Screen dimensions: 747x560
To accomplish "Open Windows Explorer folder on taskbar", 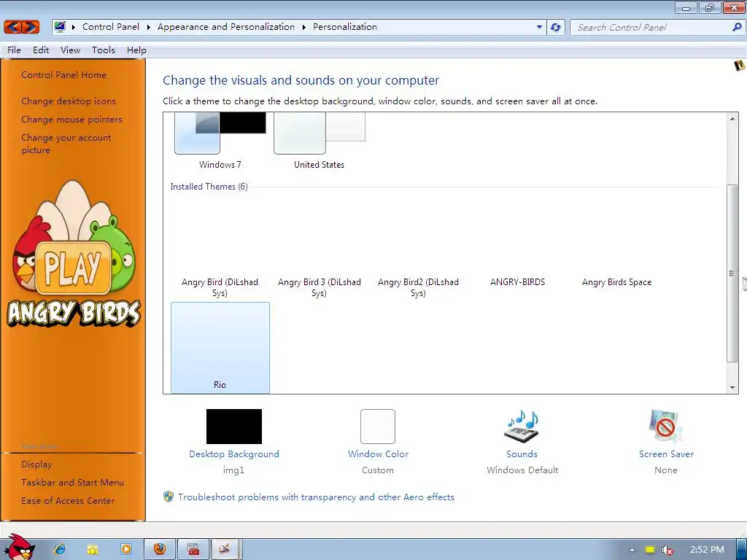I will coord(93,549).
